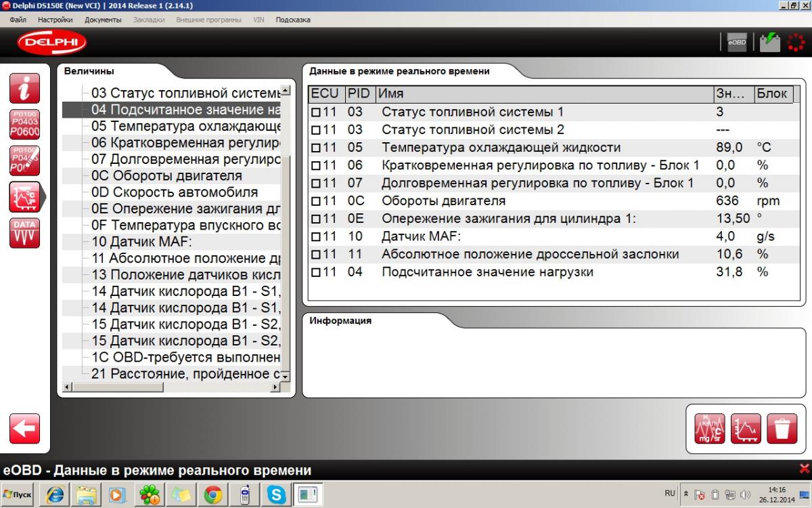Select the real-time data sidebar icon

tap(24, 197)
